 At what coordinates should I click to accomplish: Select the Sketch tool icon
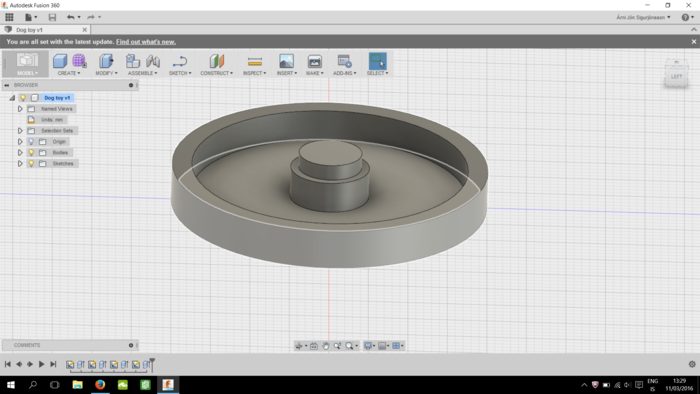[180, 61]
